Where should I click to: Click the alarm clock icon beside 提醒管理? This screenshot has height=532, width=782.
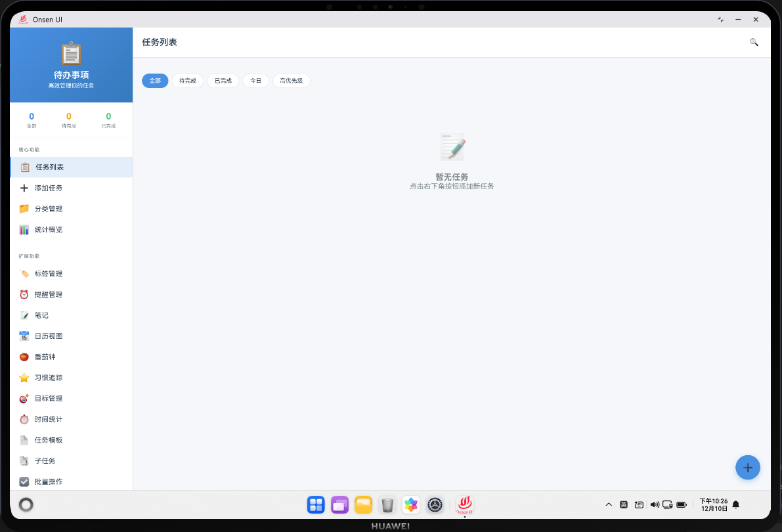(24, 294)
